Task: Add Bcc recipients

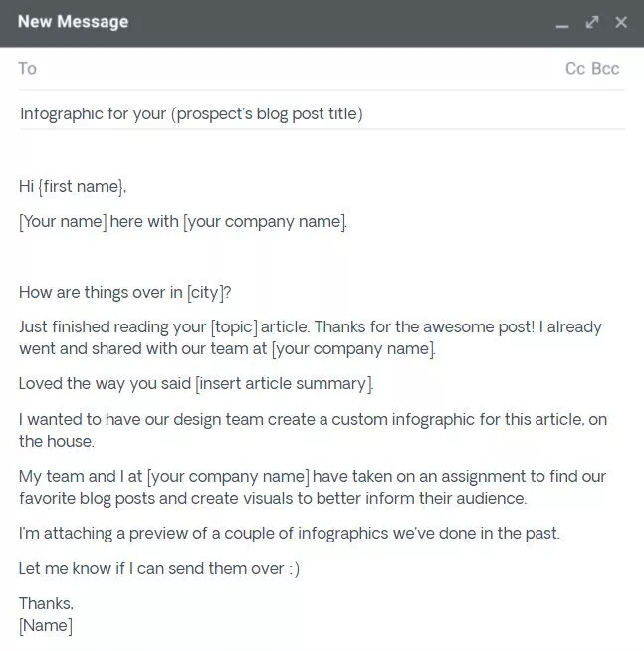Action: [x=605, y=69]
